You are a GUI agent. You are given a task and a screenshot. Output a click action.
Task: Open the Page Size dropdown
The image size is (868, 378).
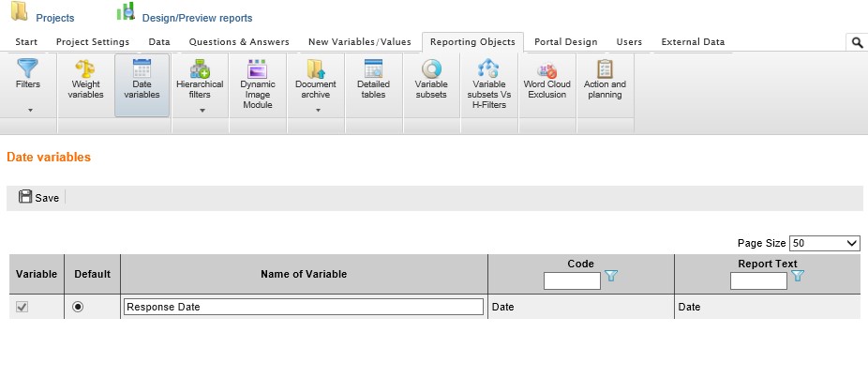[x=824, y=243]
